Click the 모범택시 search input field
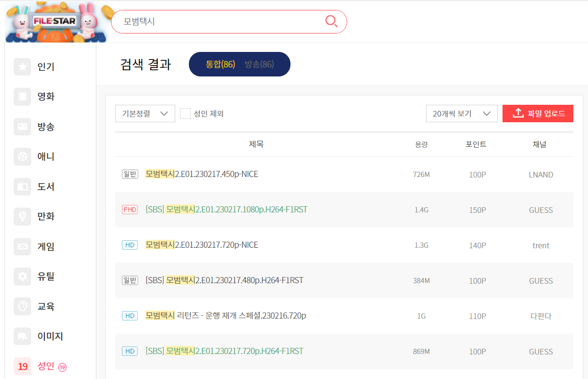This screenshot has height=379, width=588. coord(229,22)
